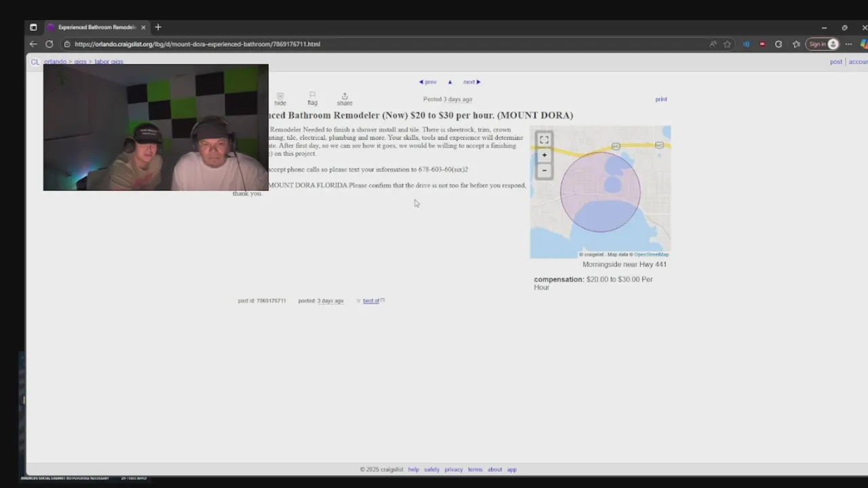
Task: Return to listings with up arrow
Action: pos(450,82)
